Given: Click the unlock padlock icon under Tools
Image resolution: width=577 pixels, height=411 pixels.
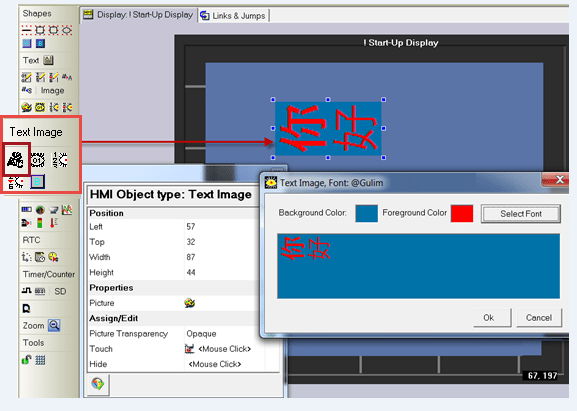Looking at the screenshot, I should [x=26, y=359].
